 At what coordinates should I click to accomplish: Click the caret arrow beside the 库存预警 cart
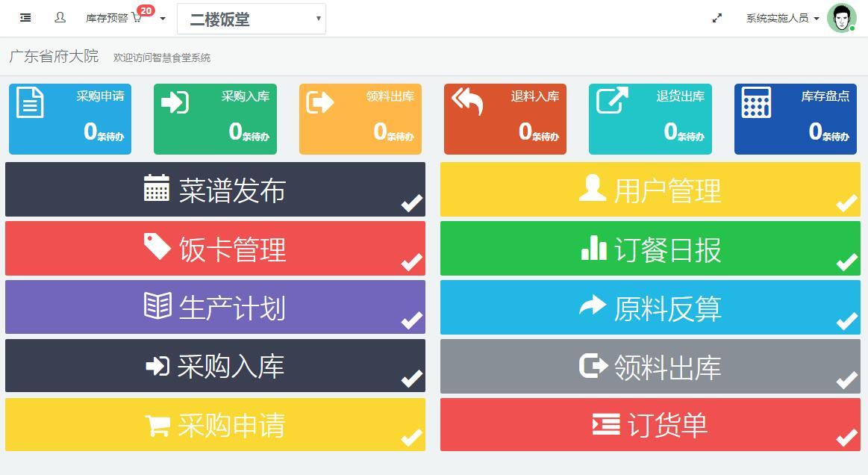pyautogui.click(x=163, y=19)
